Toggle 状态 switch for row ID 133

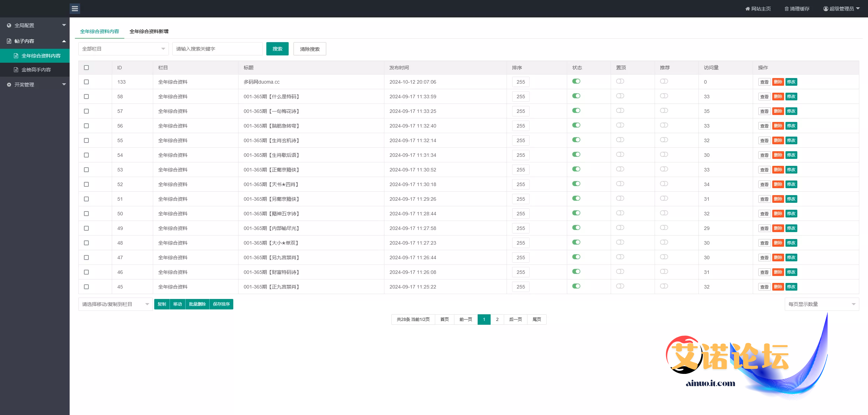coord(576,81)
